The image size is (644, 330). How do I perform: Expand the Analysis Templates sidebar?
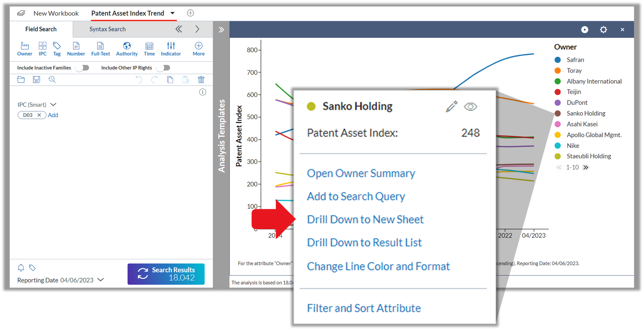pos(221,30)
